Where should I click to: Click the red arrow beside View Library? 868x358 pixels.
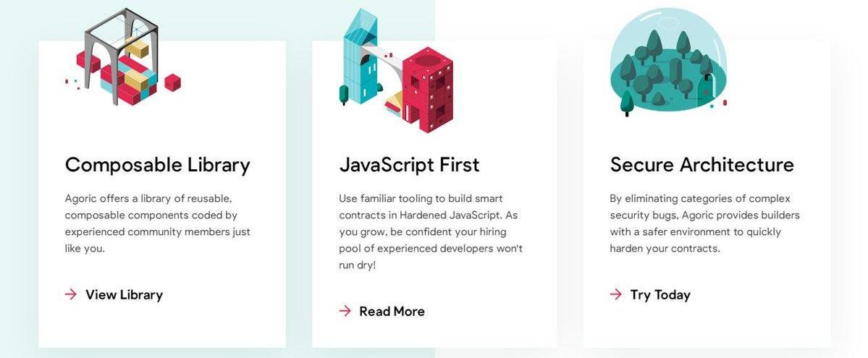click(71, 294)
